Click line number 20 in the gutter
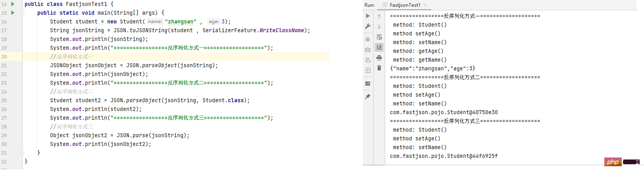Image resolution: width=644 pixels, height=175 pixels. point(4,56)
